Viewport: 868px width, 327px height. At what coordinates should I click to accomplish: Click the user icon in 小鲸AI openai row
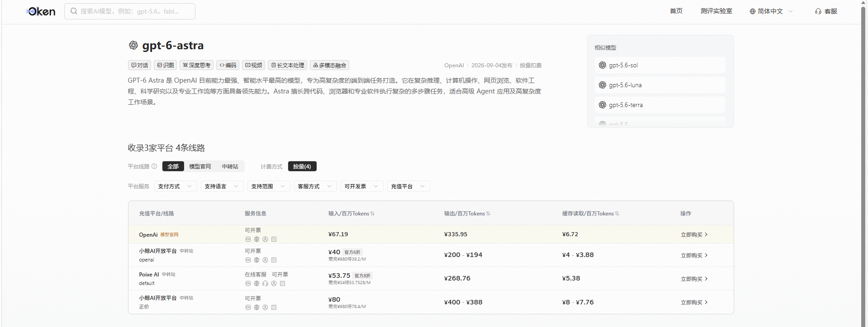[x=265, y=260]
